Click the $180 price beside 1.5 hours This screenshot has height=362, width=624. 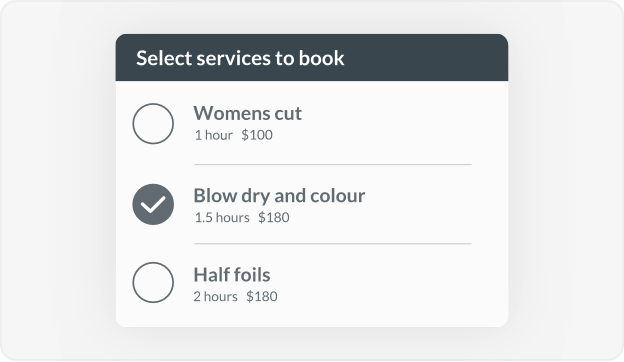tap(274, 218)
